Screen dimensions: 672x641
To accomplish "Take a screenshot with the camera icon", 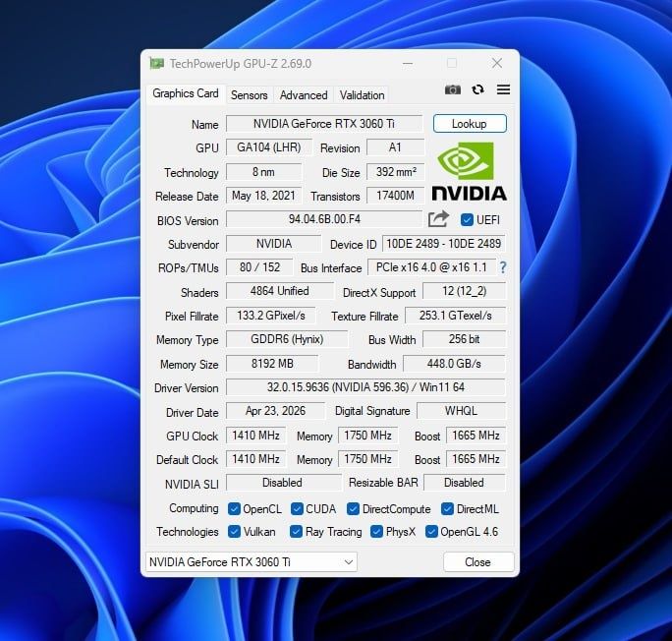I will [453, 89].
